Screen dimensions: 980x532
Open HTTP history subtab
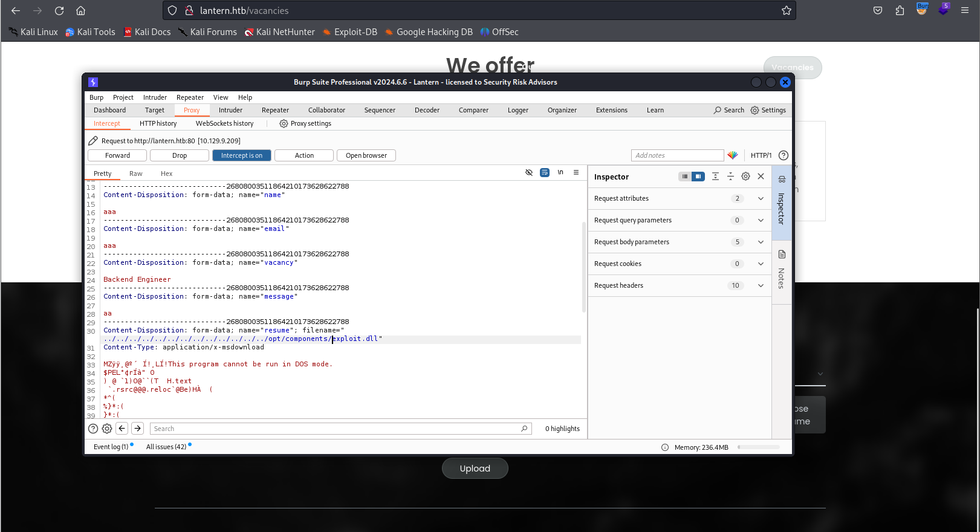click(x=158, y=123)
